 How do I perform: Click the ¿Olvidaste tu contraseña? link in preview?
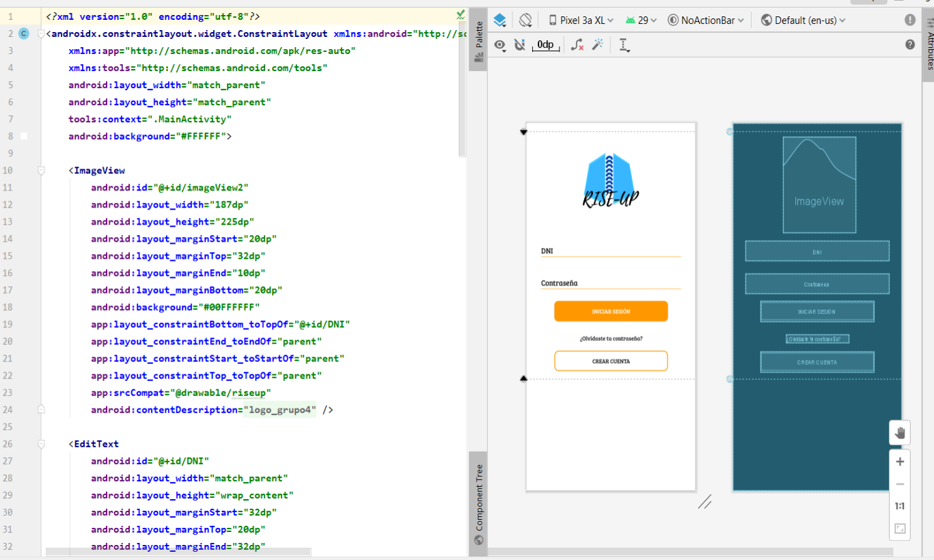click(611, 339)
